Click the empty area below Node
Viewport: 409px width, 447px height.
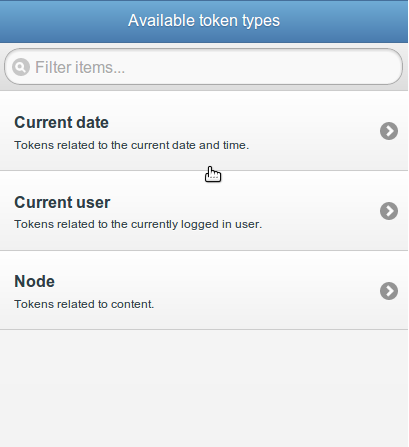(x=204, y=388)
